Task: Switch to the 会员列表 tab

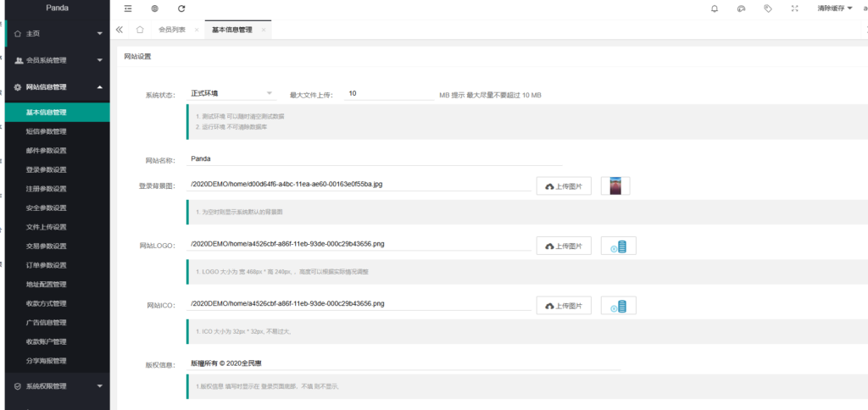Action: coord(172,30)
